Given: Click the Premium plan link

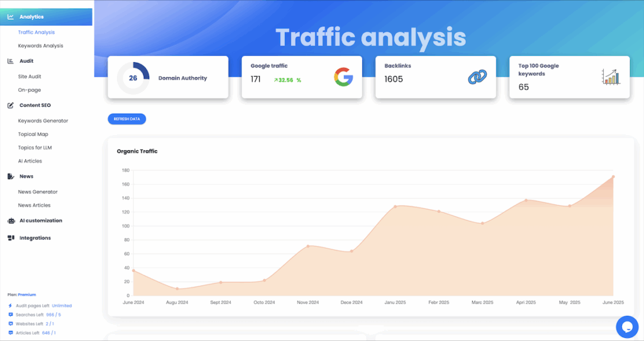Looking at the screenshot, I should coord(26,295).
